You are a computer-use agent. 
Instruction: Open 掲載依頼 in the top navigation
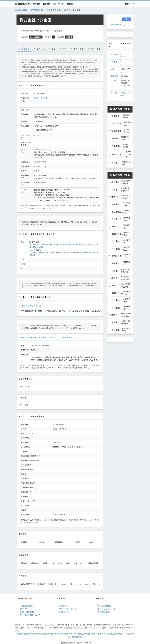click(x=70, y=4)
